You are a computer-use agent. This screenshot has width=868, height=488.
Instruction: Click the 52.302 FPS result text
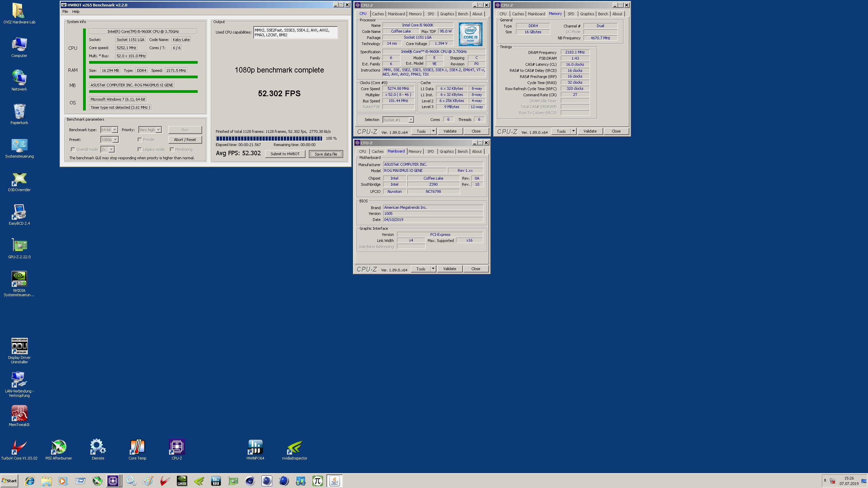[x=279, y=94]
